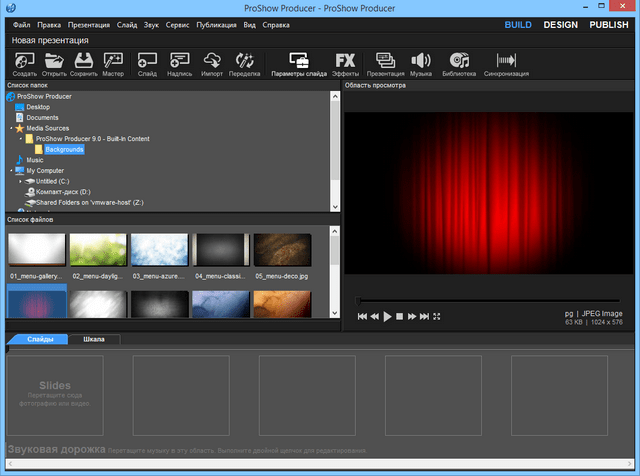Click the Создать (new show) icon
This screenshot has width=640, height=476.
coord(25,62)
